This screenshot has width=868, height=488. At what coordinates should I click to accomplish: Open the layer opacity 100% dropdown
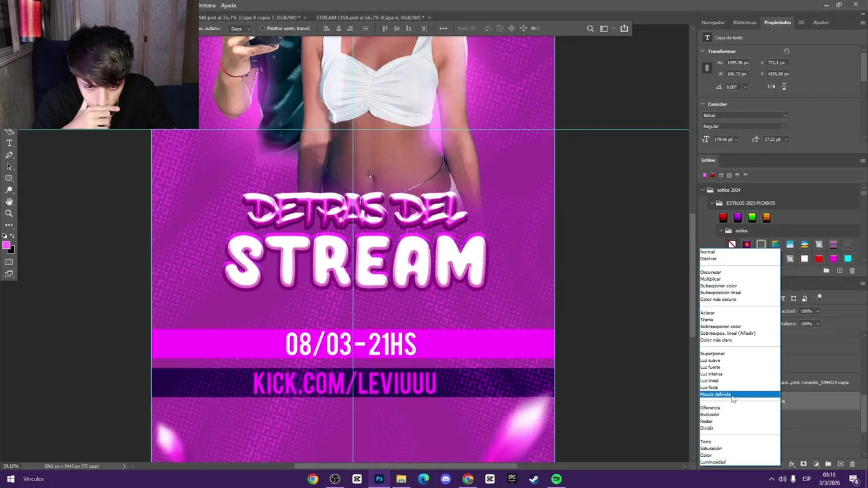[x=818, y=311]
